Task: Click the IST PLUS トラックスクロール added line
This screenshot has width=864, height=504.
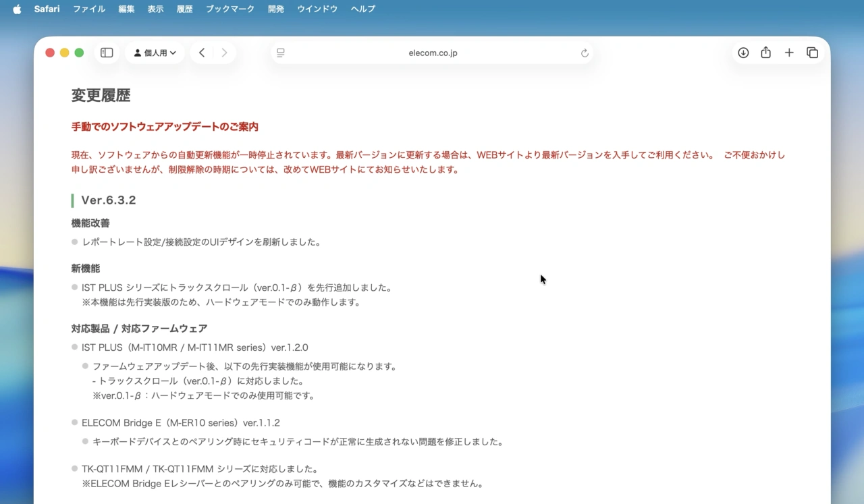Action: pyautogui.click(x=237, y=287)
